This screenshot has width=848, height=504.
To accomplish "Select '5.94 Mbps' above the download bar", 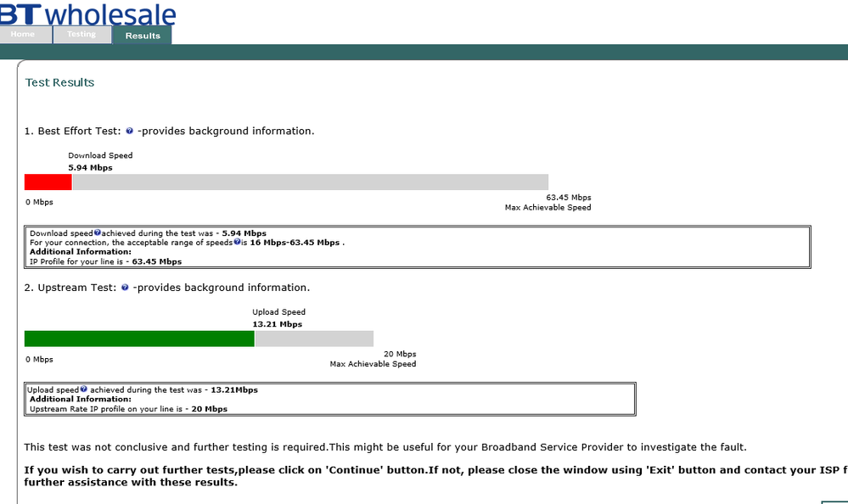I will (90, 168).
